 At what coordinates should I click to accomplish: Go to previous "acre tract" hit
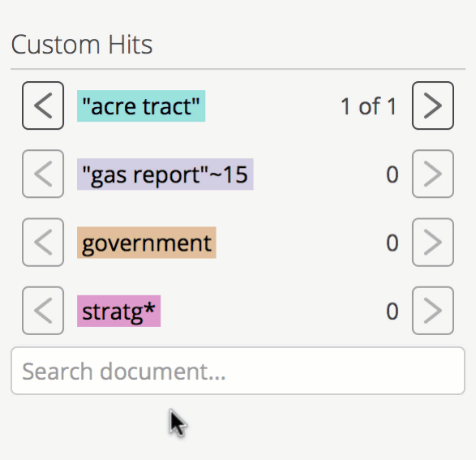43,105
